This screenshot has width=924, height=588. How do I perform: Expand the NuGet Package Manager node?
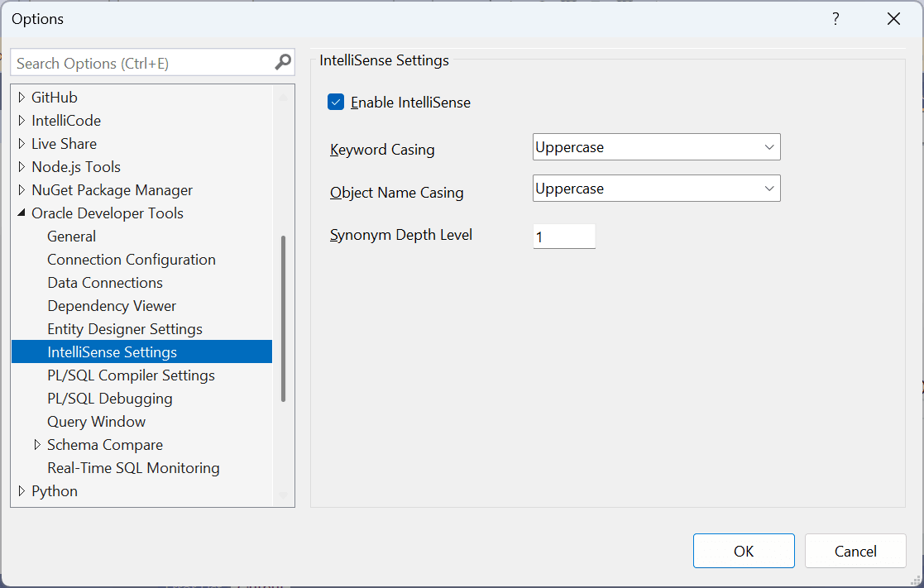[21, 189]
